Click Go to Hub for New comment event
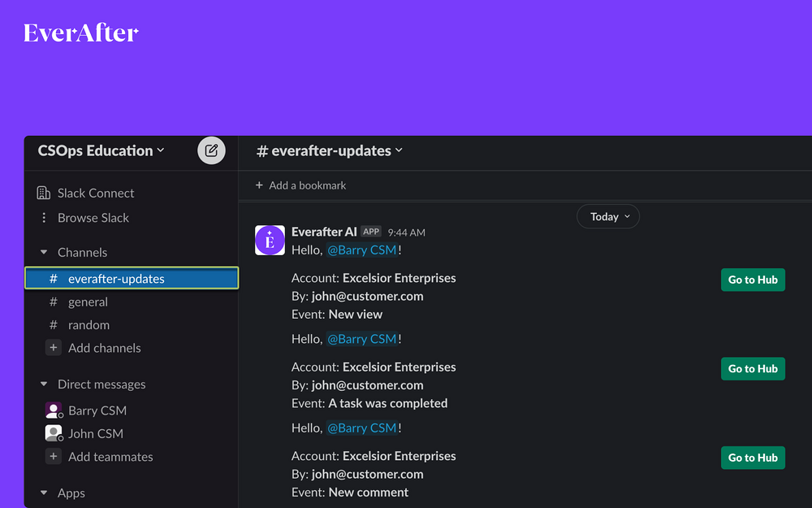The image size is (812, 508). click(753, 458)
